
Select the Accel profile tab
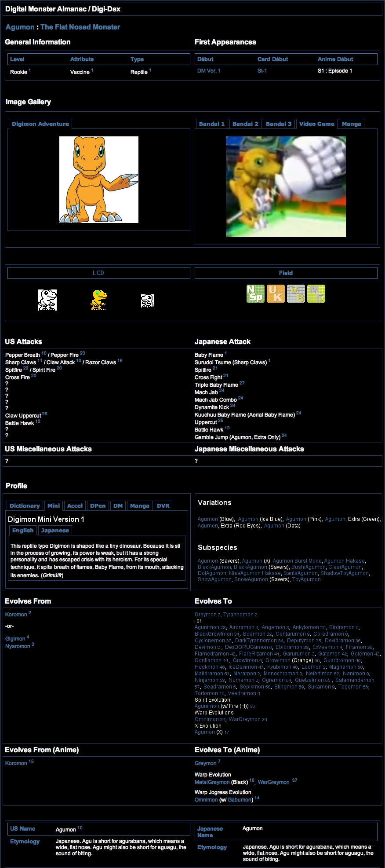pos(75,506)
